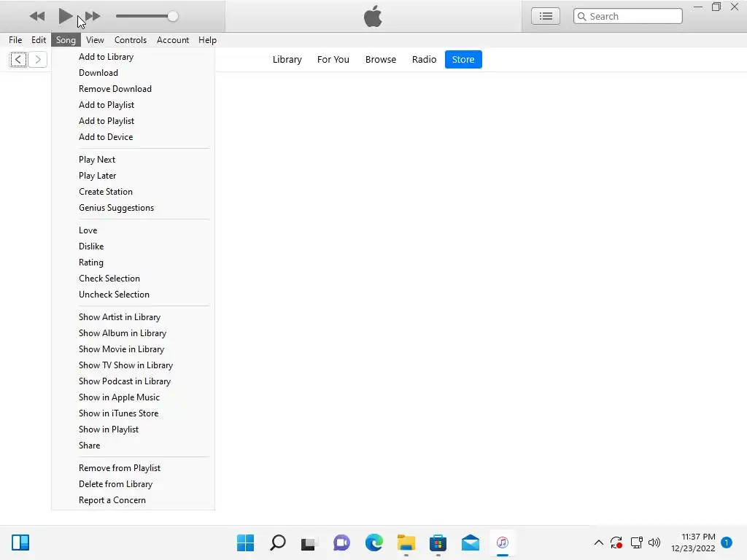Choose Show Movie in Library

click(133, 349)
